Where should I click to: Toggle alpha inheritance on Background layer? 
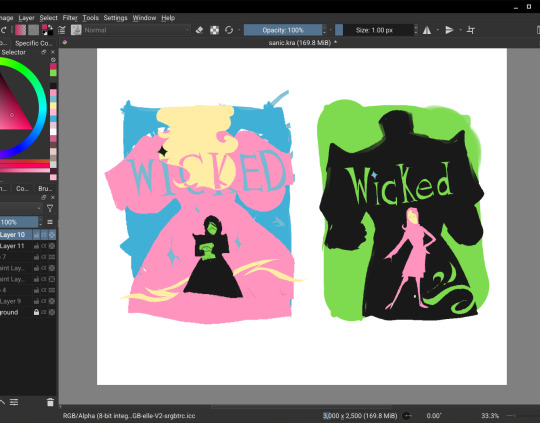(44, 312)
